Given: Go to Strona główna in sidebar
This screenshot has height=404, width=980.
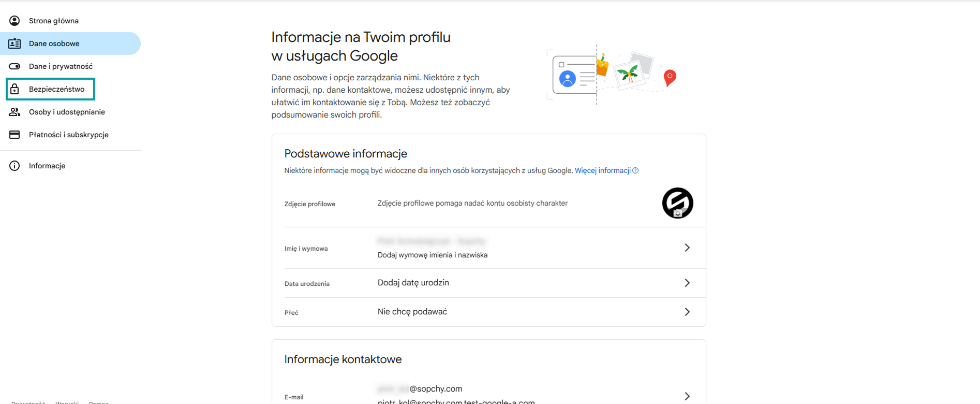Looking at the screenshot, I should click(x=54, y=21).
